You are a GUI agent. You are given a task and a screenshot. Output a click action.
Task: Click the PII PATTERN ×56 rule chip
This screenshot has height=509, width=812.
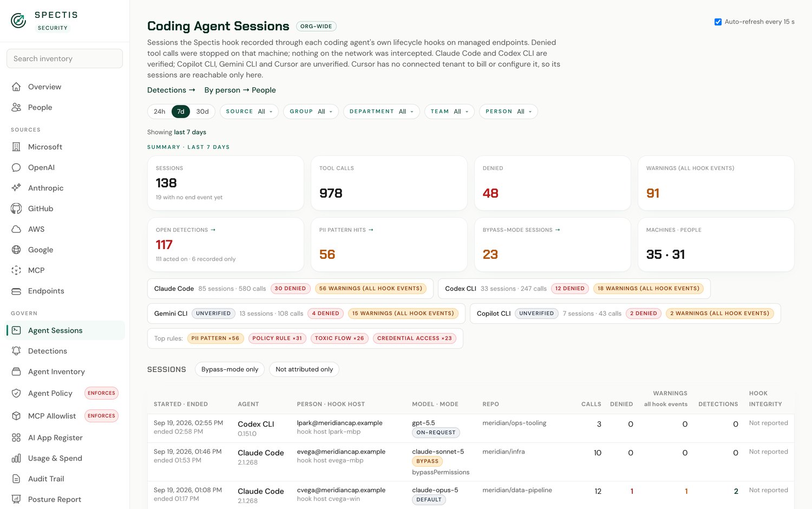(x=215, y=338)
